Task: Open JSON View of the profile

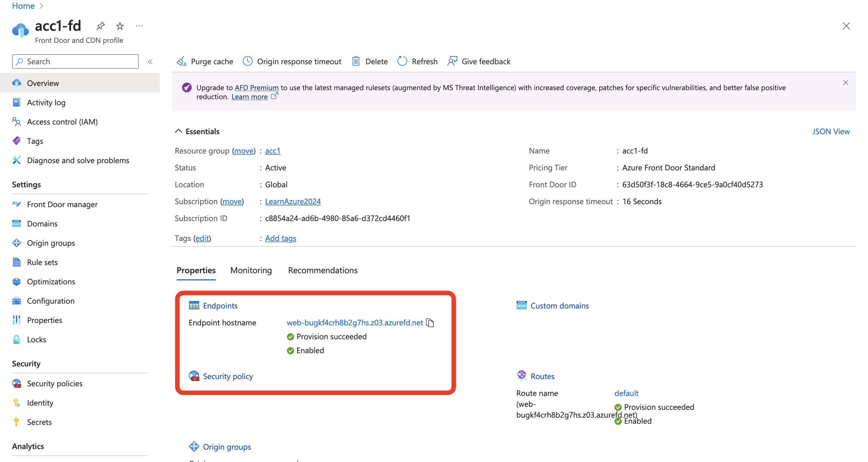Action: 830,131
